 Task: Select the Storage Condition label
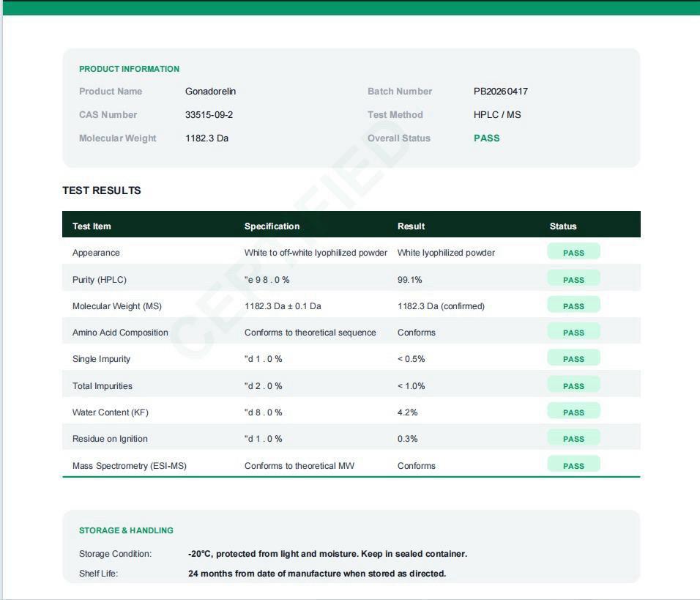115,554
